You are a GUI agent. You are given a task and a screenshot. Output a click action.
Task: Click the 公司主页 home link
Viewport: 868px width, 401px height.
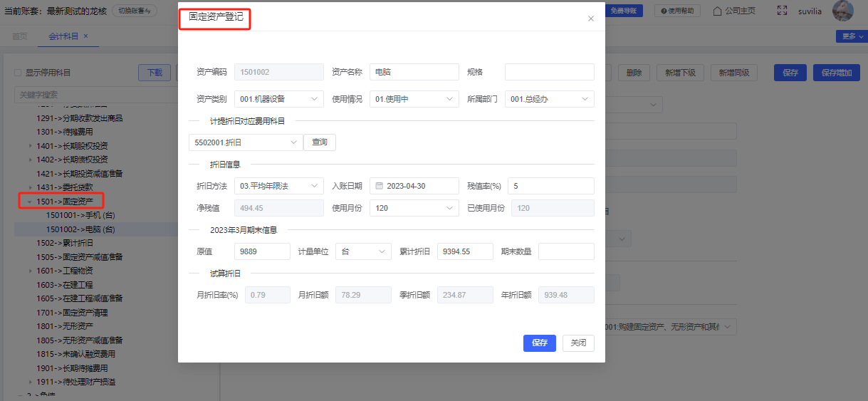[733, 11]
